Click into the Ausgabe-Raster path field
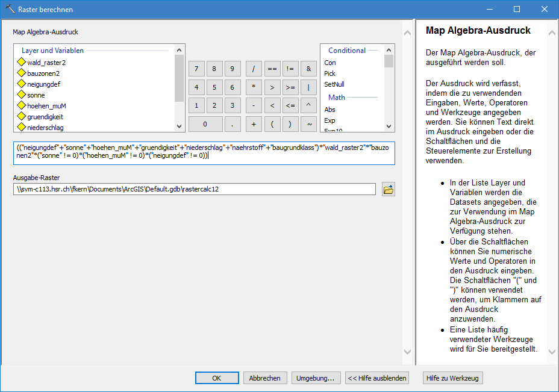This screenshot has height=392, width=559. [196, 190]
